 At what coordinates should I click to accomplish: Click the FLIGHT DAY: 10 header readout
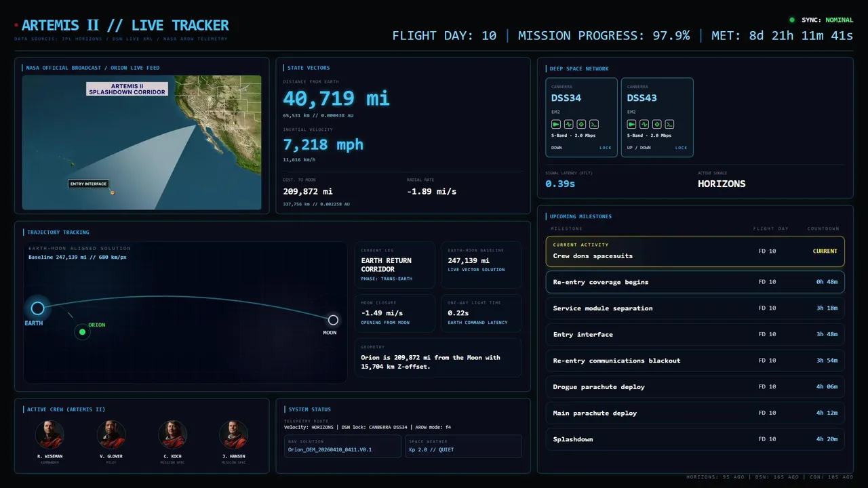tap(444, 35)
